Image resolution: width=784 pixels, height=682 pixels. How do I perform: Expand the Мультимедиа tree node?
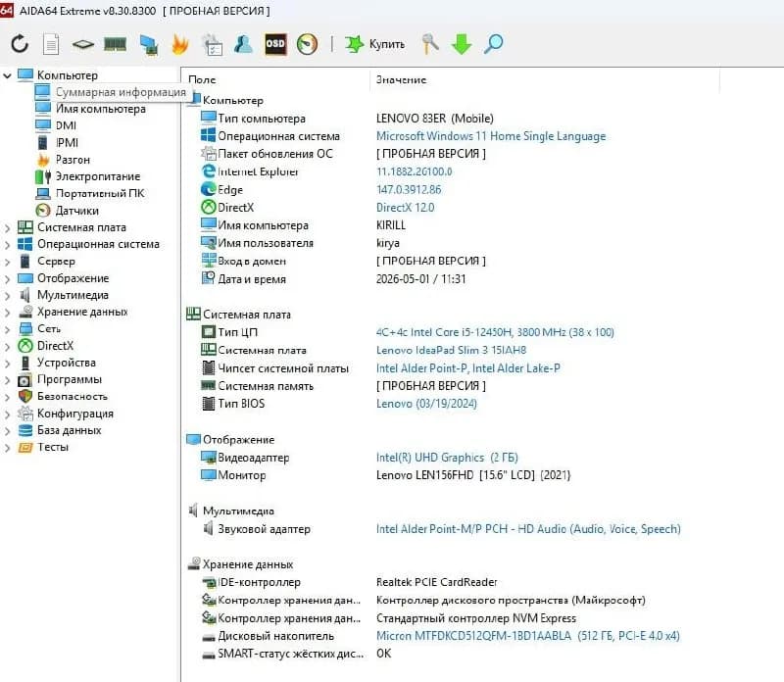pyautogui.click(x=7, y=296)
